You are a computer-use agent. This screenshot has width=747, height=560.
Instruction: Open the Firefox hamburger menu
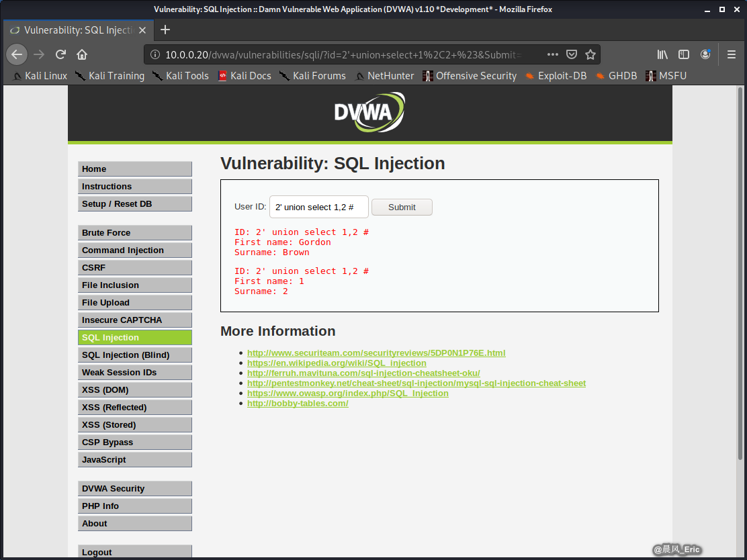pyautogui.click(x=732, y=55)
